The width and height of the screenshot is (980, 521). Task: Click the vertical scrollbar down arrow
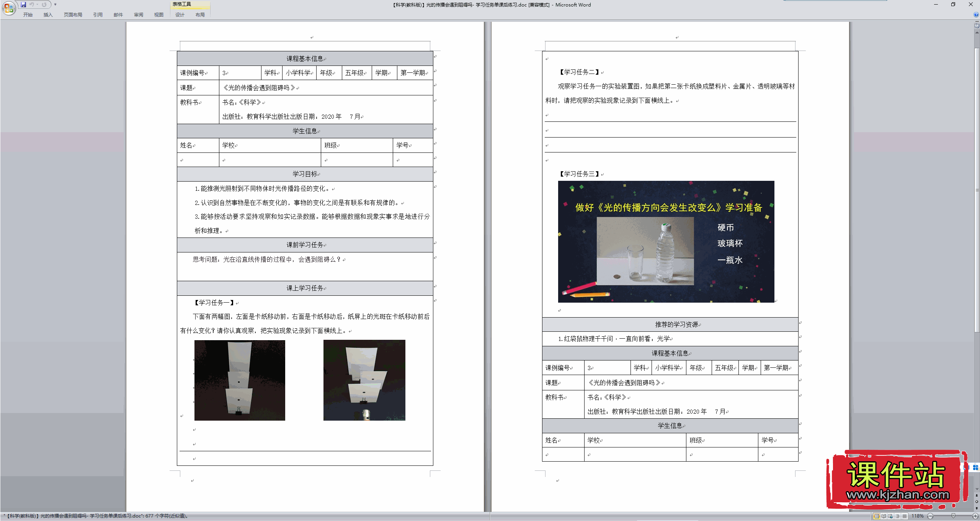(x=977, y=489)
